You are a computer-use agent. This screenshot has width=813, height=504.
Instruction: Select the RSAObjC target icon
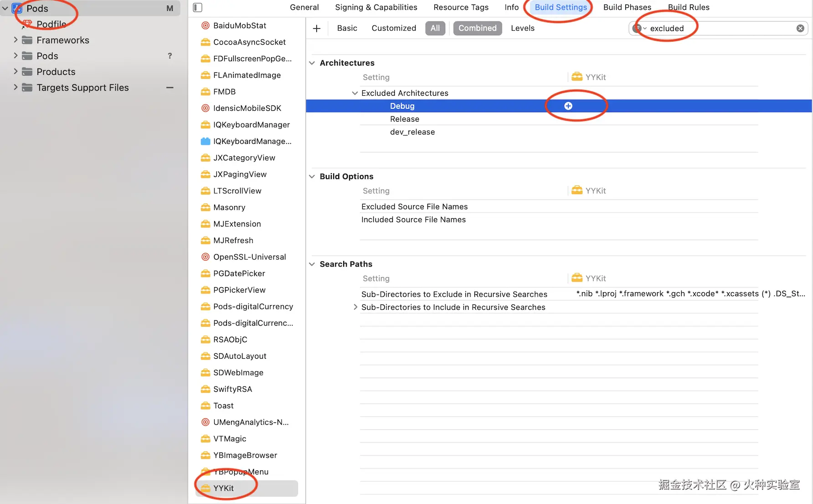pos(206,339)
